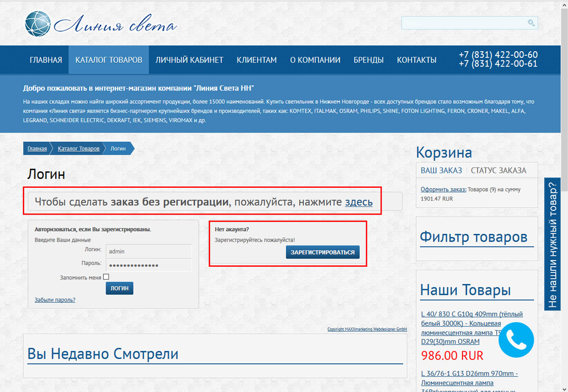Open the КЛИЕНТАМ menu item
The width and height of the screenshot is (568, 392).
click(257, 60)
